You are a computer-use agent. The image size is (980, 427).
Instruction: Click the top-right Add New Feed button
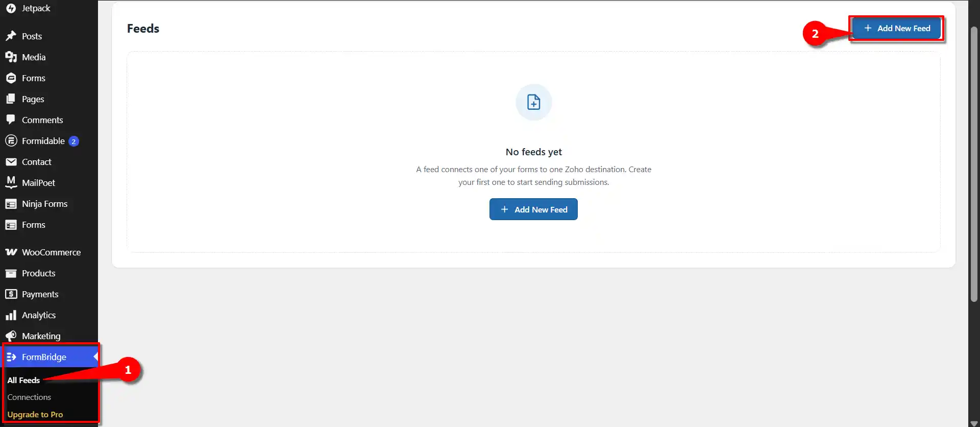click(896, 28)
